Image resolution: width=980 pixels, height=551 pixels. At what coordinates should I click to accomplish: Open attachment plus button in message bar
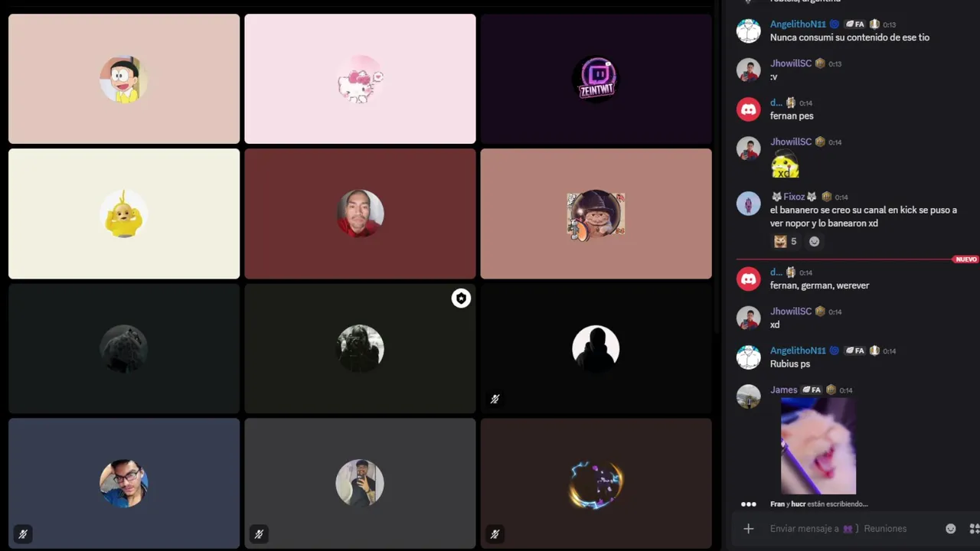coord(749,529)
